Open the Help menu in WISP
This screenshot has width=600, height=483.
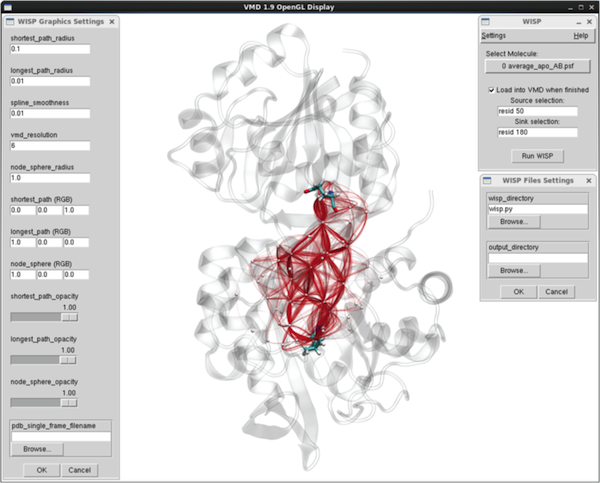pos(580,36)
